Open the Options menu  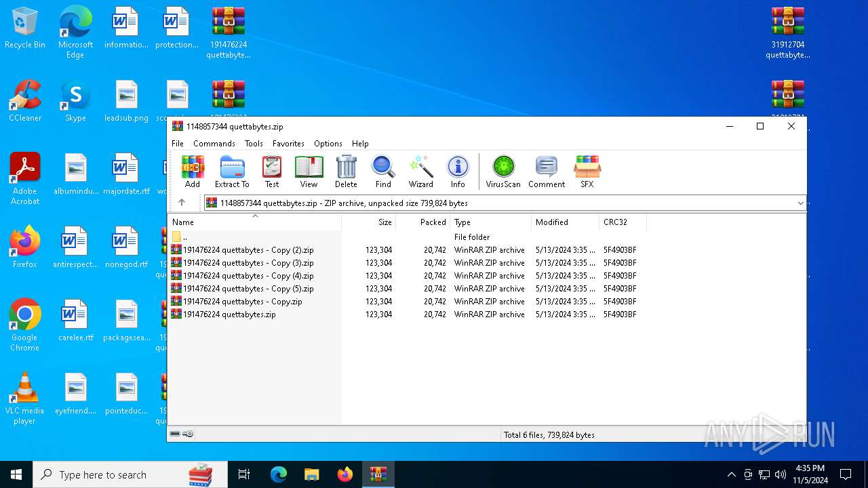(328, 144)
